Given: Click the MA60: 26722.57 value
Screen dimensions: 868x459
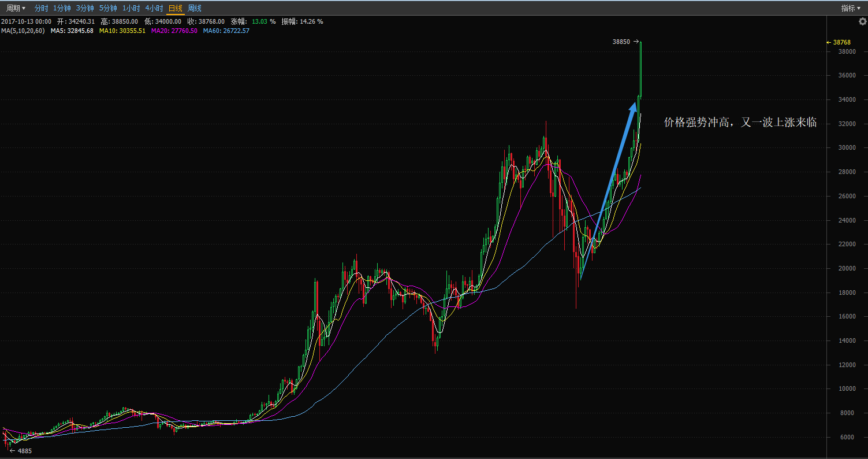Looking at the screenshot, I should [226, 31].
